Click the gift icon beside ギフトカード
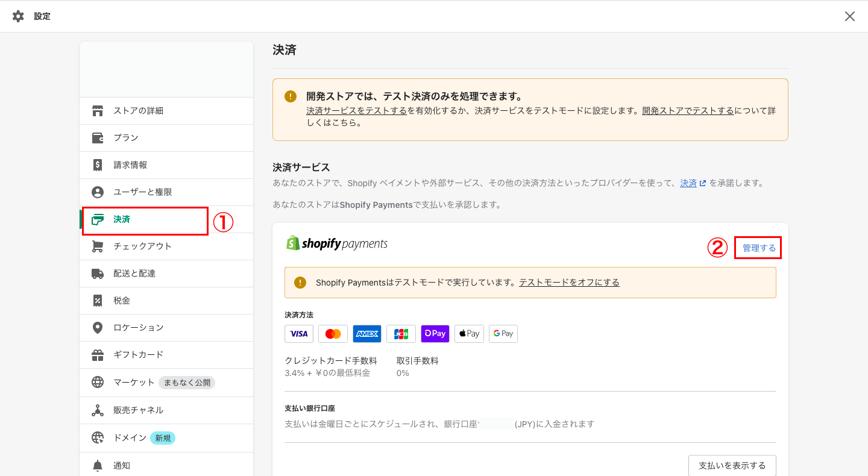Viewport: 868px width, 476px height. [98, 355]
